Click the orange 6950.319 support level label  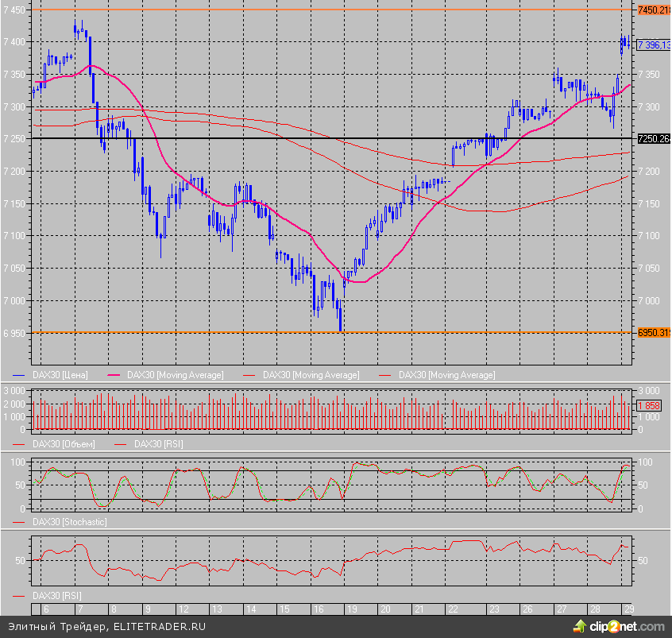653,333
